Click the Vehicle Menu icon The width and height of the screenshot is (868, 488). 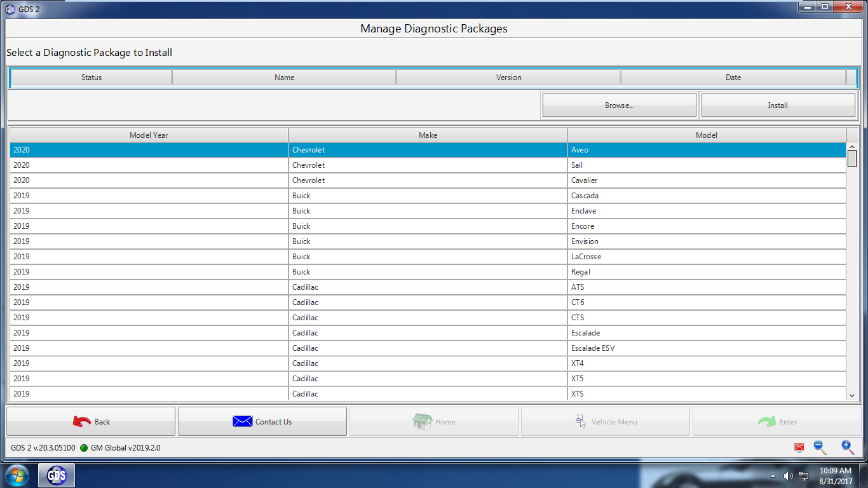581,421
